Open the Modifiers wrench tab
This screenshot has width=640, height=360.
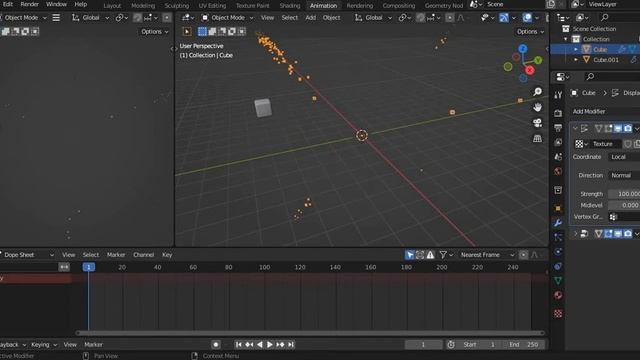click(558, 223)
